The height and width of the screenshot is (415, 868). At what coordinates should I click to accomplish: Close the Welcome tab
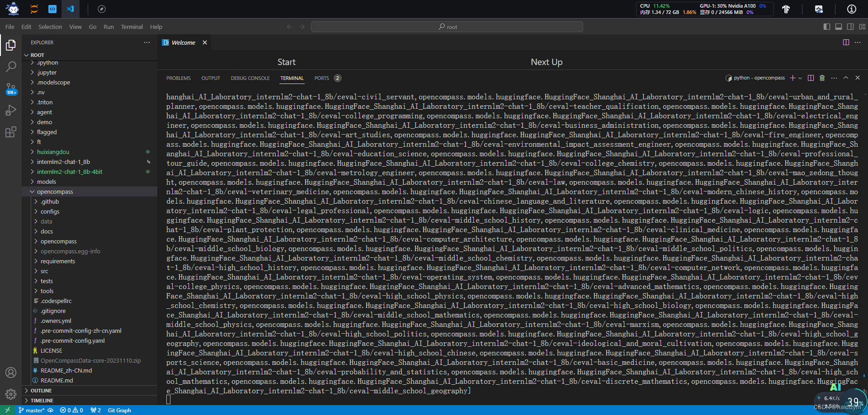[x=205, y=42]
